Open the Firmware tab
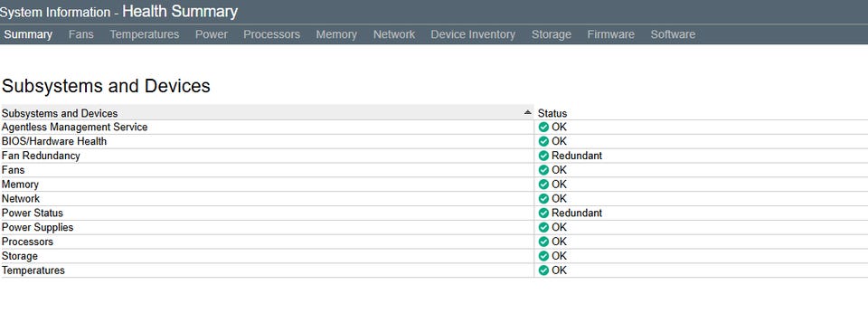 611,34
